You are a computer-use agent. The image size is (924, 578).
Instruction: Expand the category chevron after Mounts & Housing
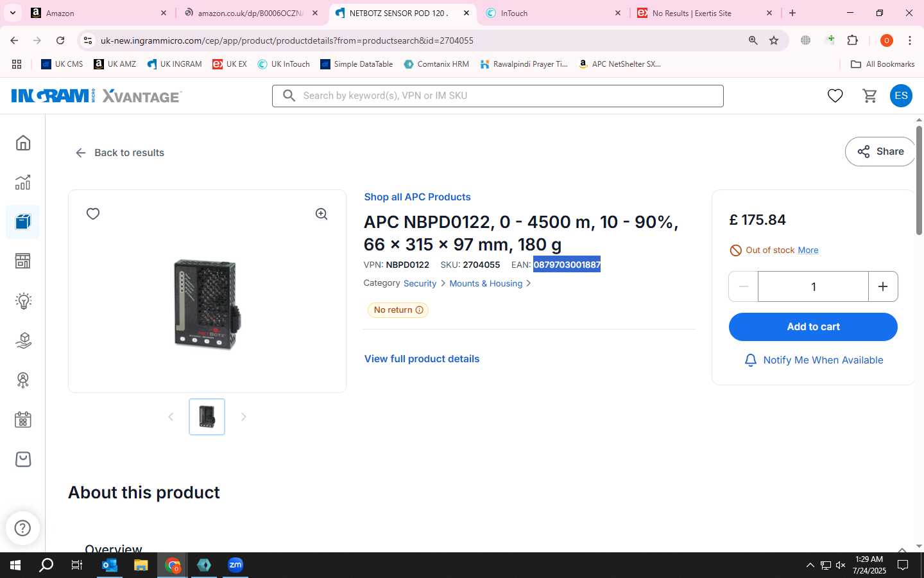pyautogui.click(x=529, y=283)
